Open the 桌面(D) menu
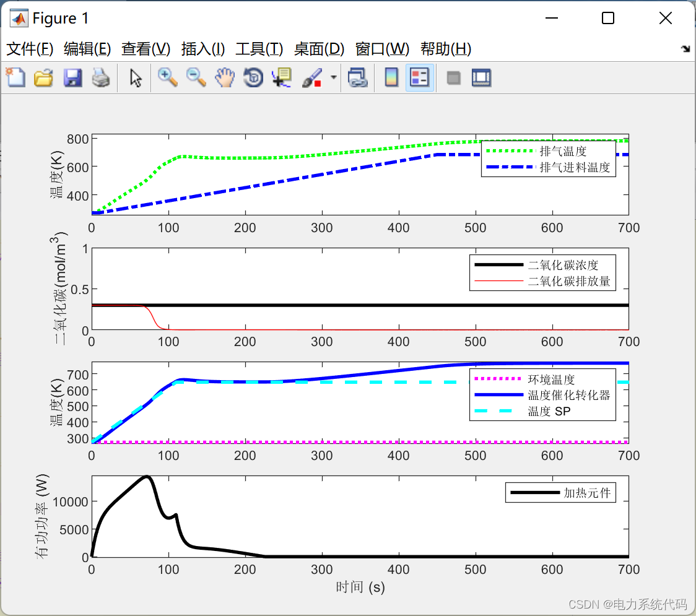696x616 pixels. pos(319,48)
